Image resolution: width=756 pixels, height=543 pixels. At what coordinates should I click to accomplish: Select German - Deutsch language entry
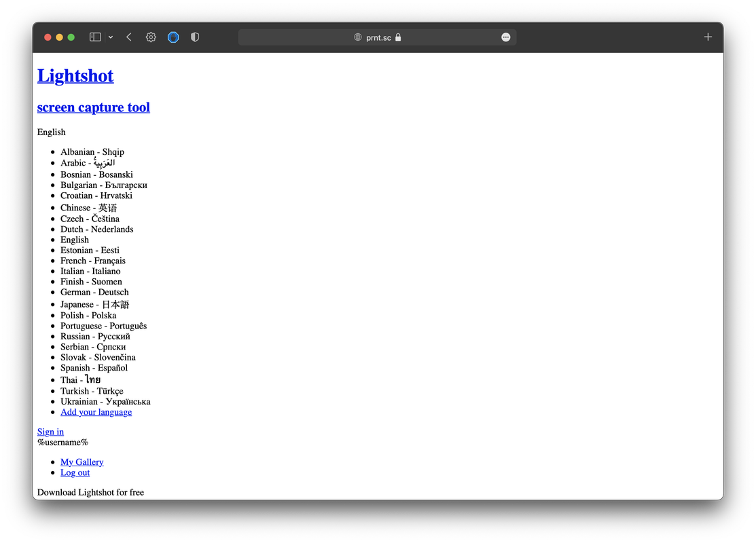click(x=95, y=293)
